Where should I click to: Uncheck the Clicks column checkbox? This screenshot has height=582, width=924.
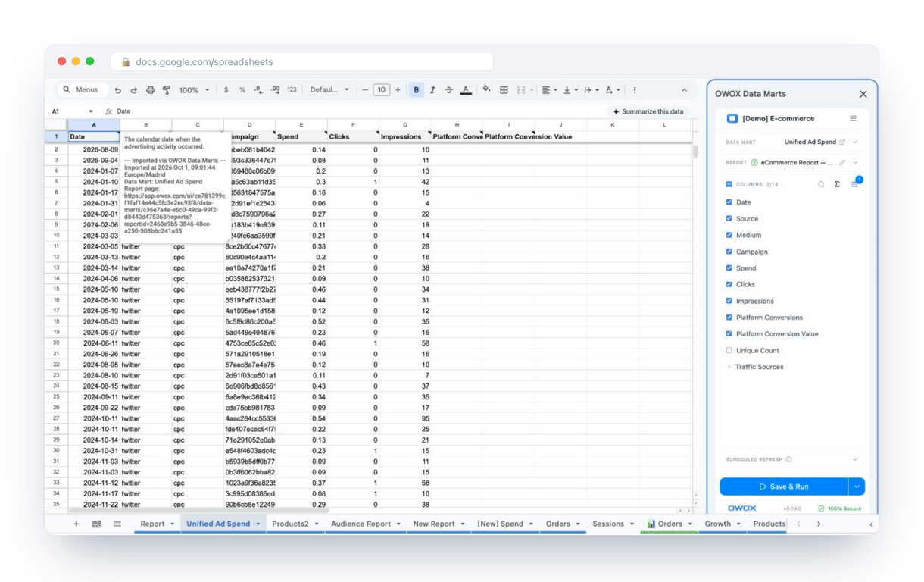(x=729, y=284)
